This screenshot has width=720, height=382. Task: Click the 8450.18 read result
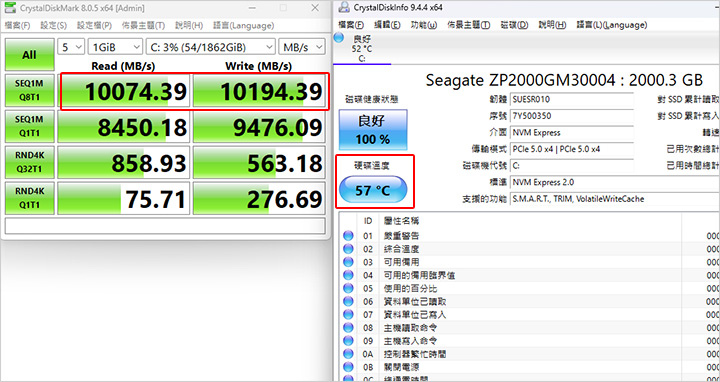[124, 127]
